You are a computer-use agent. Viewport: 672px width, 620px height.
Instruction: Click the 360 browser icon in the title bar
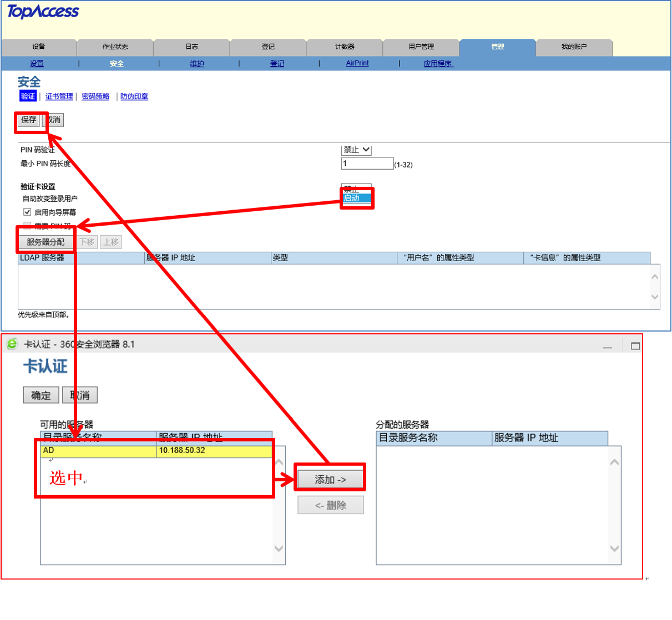click(12, 344)
